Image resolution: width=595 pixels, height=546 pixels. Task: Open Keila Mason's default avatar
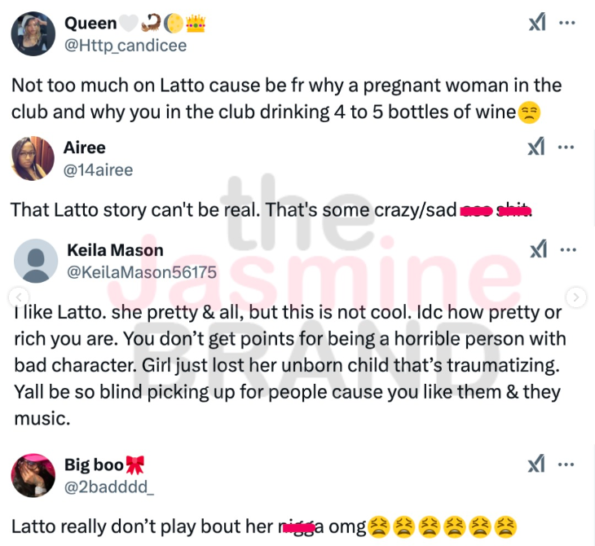point(36,261)
